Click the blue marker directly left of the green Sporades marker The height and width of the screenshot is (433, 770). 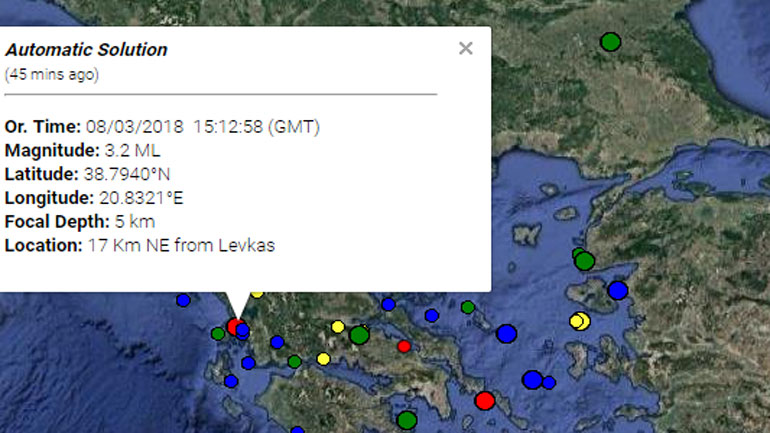tap(432, 315)
